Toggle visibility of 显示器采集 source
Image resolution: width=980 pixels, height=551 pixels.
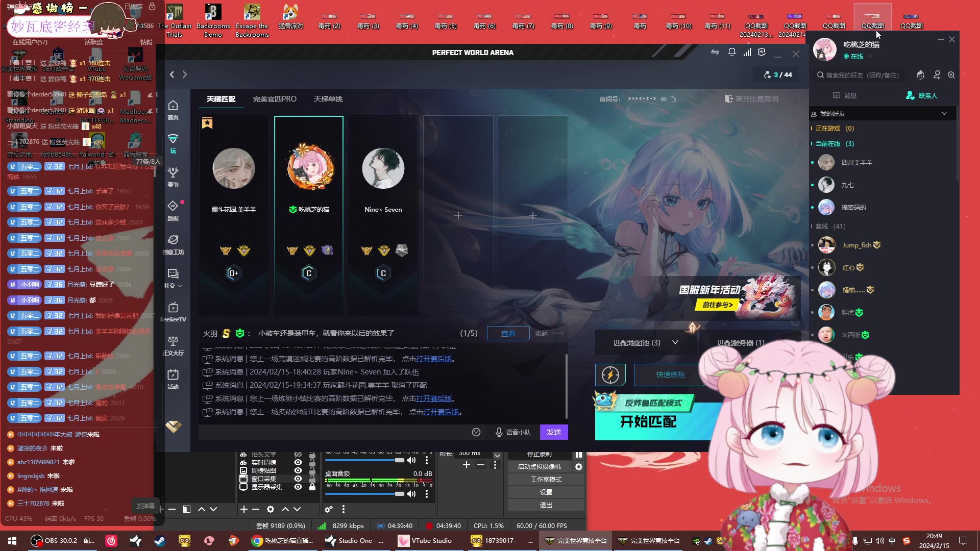tap(298, 487)
